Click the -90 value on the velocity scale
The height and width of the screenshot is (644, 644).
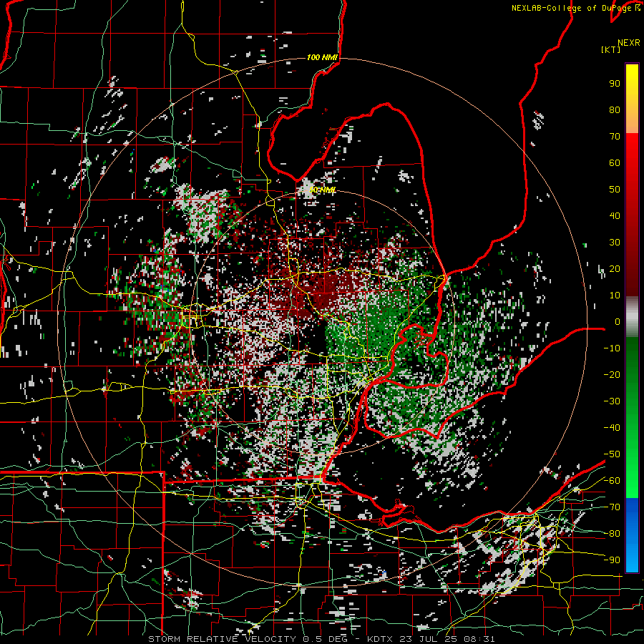(612, 560)
